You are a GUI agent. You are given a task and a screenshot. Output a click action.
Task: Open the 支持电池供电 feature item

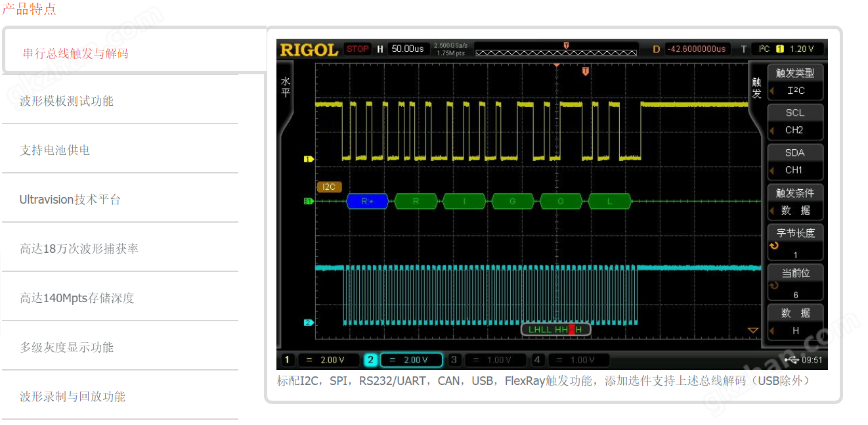(x=55, y=150)
